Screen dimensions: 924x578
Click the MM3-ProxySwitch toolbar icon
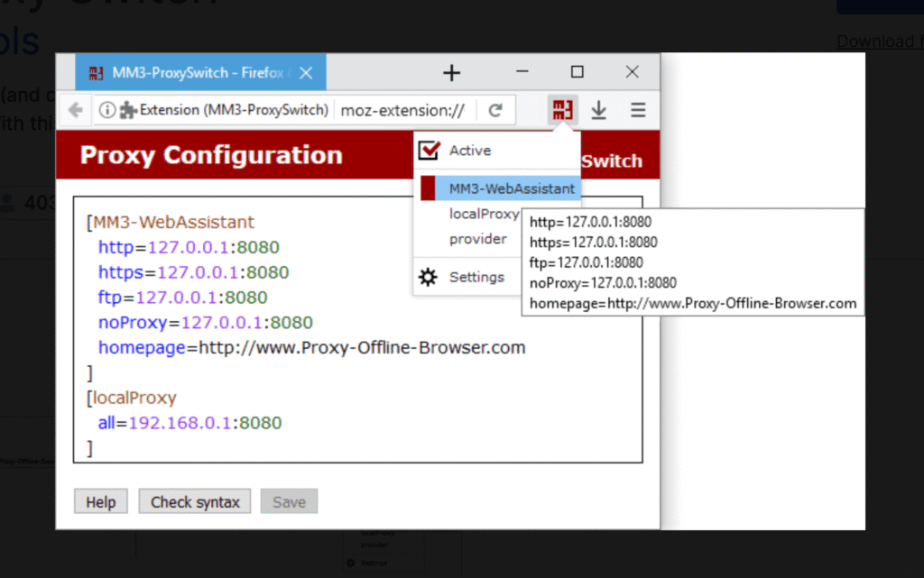(563, 110)
